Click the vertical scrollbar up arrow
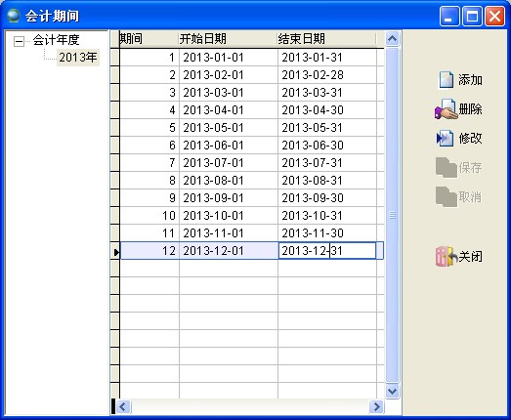Viewport: 511px width, 420px height. [393, 39]
